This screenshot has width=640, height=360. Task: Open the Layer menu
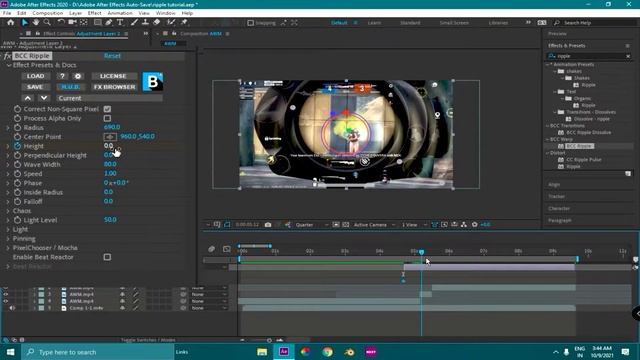(75, 13)
